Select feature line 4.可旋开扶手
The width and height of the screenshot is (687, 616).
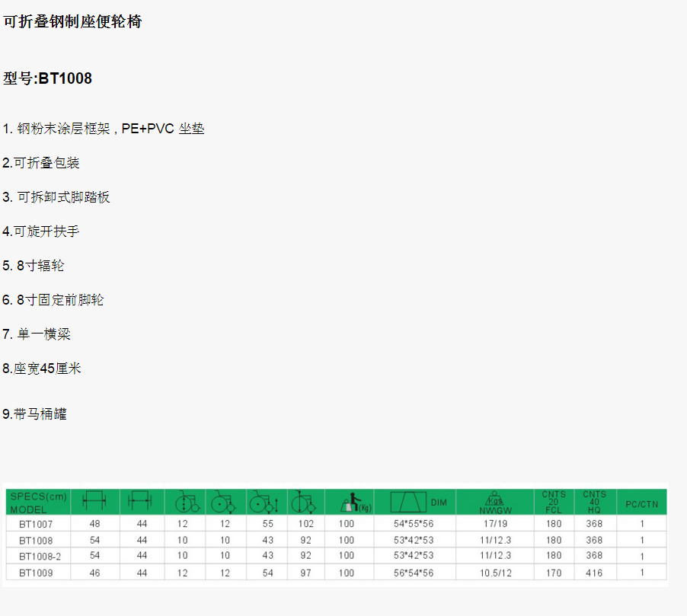[x=40, y=231]
